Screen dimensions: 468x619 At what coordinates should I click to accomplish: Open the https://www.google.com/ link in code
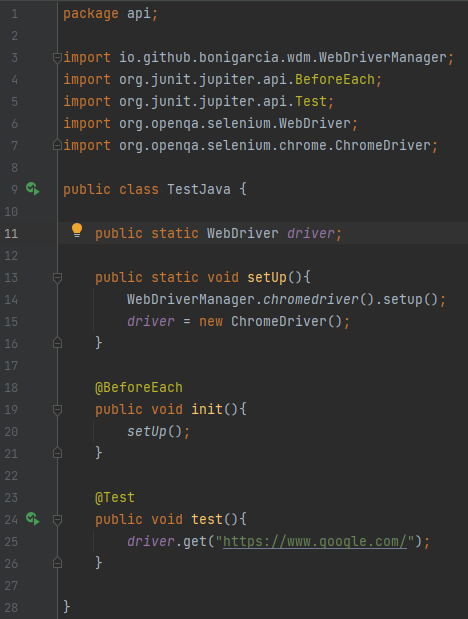click(315, 542)
